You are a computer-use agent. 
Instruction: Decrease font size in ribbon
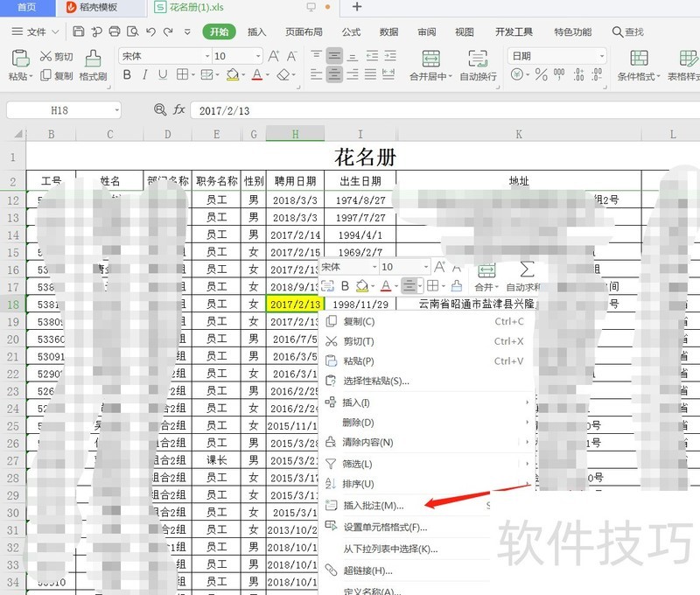292,56
